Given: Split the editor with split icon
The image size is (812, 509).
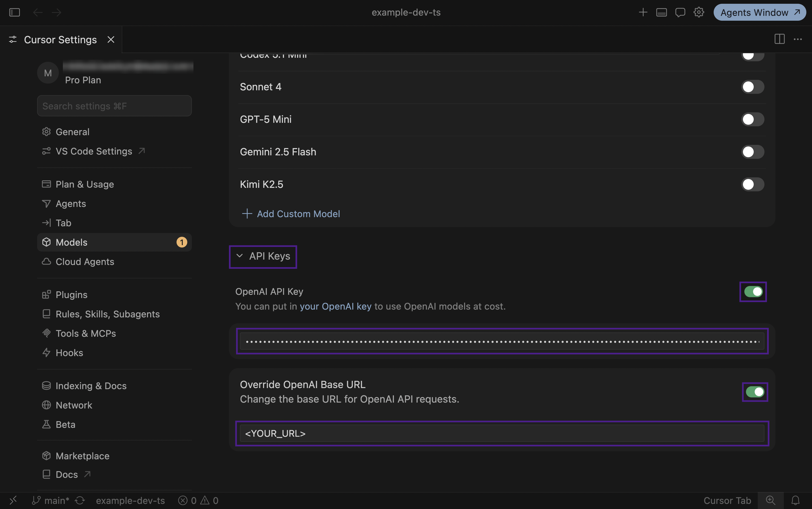Looking at the screenshot, I should 779,39.
